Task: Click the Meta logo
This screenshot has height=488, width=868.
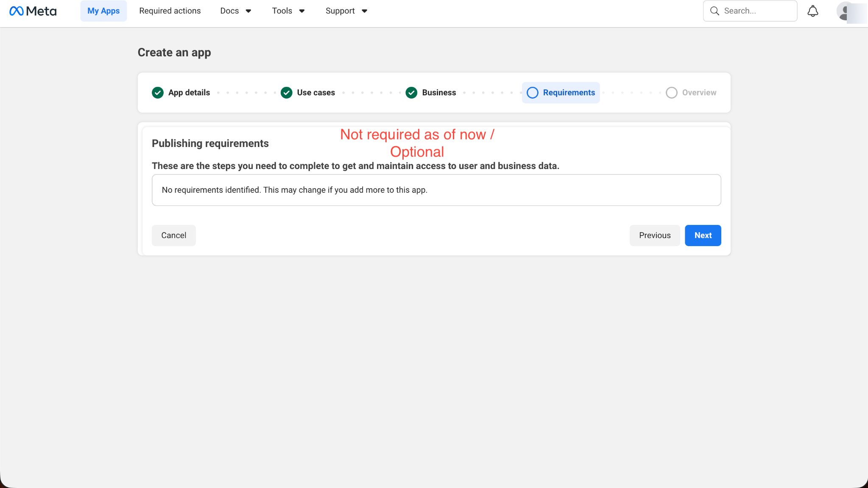Action: pyautogui.click(x=33, y=11)
